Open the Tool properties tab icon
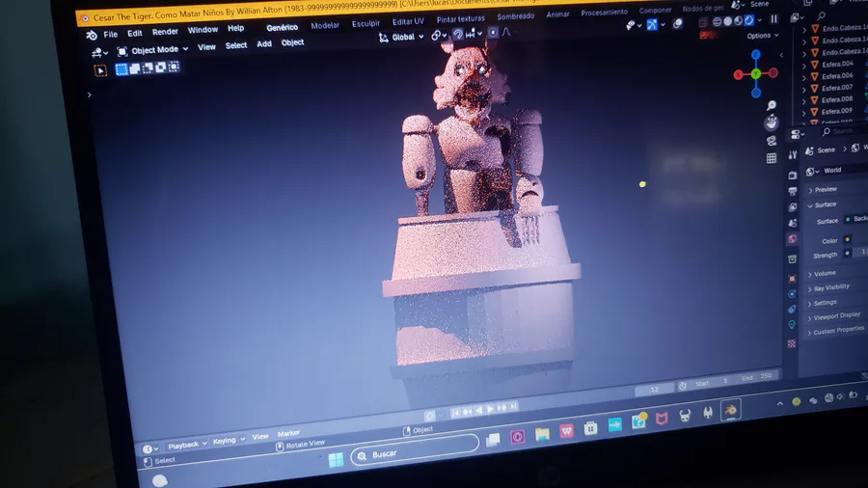This screenshot has width=868, height=488. 793,155
